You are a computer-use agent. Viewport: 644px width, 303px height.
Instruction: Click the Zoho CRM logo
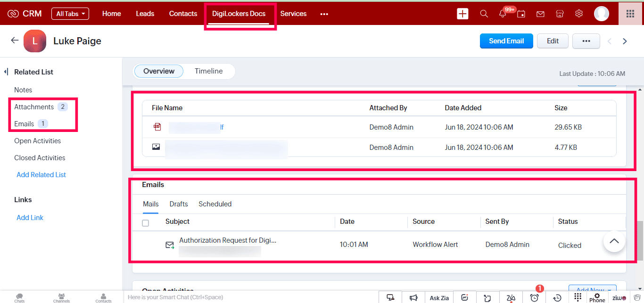coord(25,14)
